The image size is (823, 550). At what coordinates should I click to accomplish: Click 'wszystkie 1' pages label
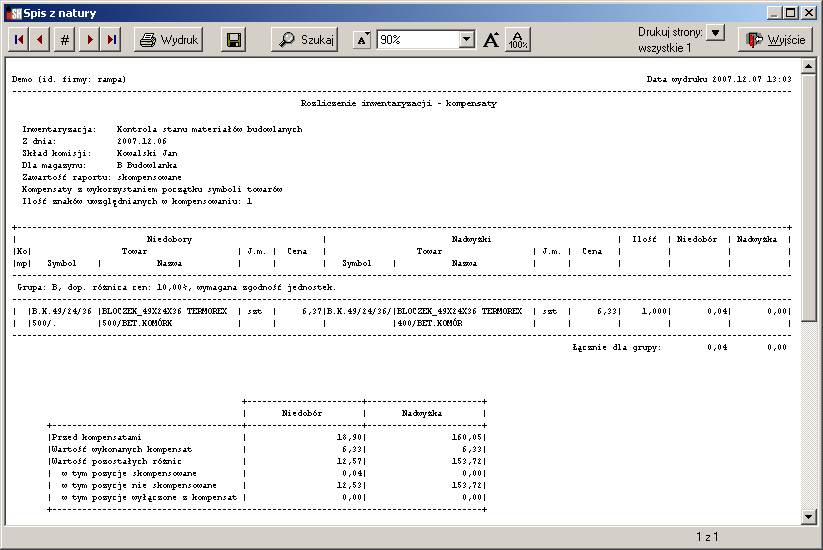tap(664, 48)
